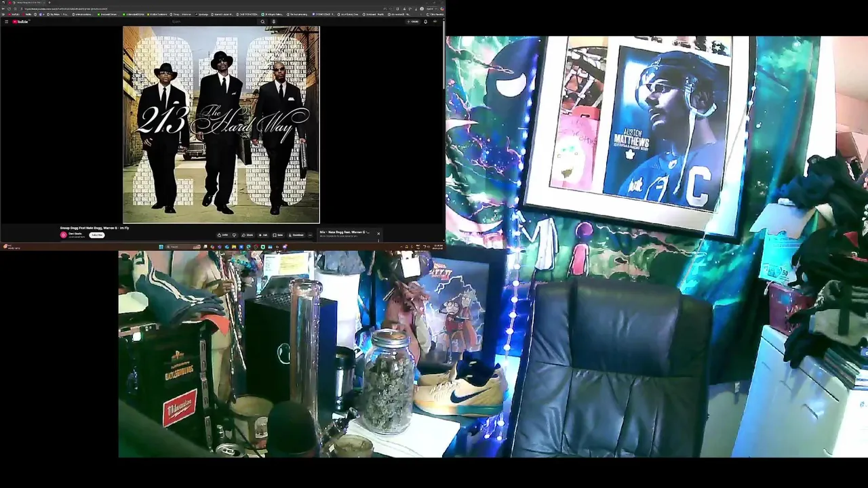Go back with browser back arrow
The height and width of the screenshot is (488, 868).
(x=3, y=9)
